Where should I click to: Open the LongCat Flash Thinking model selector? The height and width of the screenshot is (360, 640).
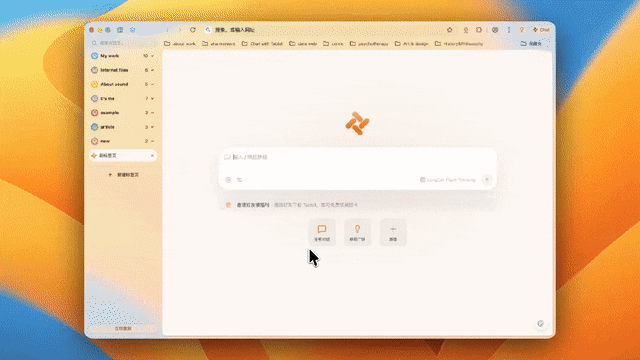[448, 180]
